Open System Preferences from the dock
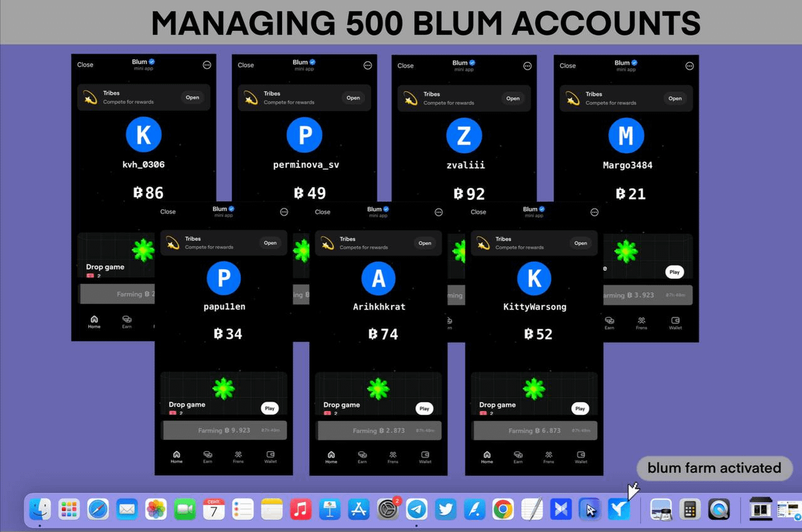This screenshot has height=532, width=802. 388,510
